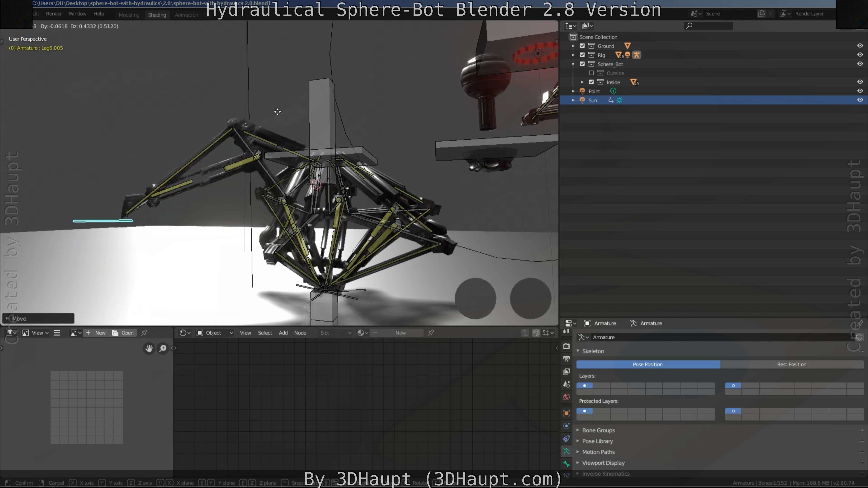Click the New Scene icon beside Scene field

tap(761, 14)
